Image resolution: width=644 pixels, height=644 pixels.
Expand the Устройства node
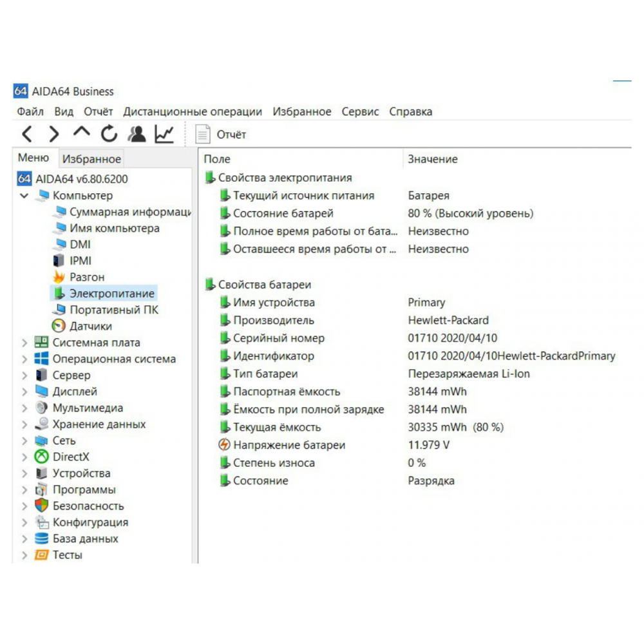tap(24, 473)
